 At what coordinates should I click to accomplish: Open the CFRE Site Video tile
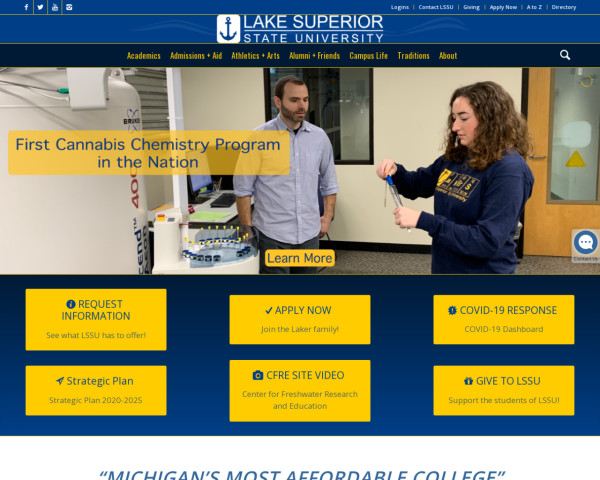pos(300,390)
